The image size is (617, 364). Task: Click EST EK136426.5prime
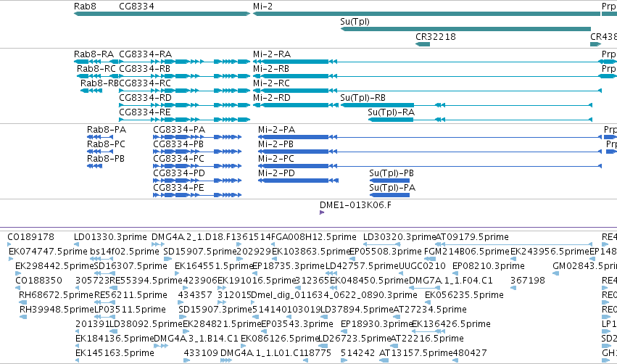pyautogui.click(x=451, y=324)
